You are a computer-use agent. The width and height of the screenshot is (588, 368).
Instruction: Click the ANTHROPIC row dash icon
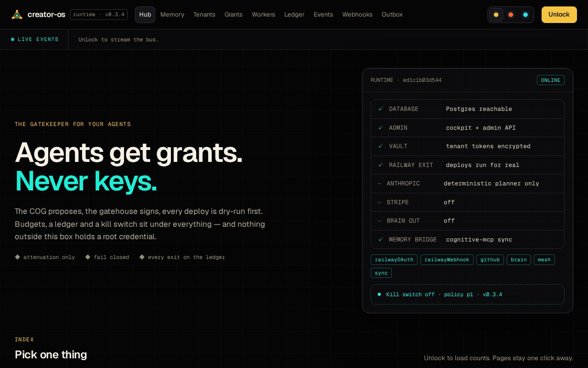pyautogui.click(x=379, y=184)
